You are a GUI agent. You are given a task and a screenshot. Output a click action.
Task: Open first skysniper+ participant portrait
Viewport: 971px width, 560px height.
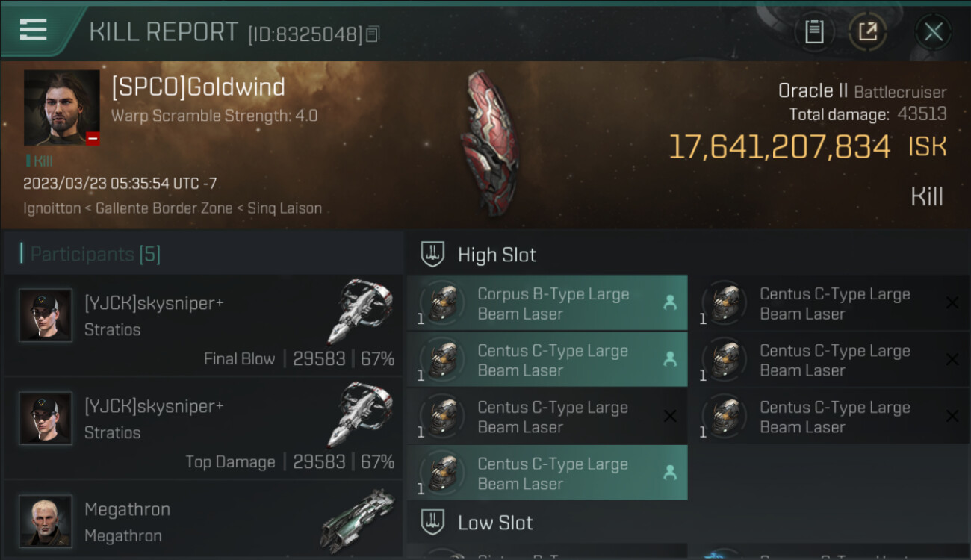click(46, 315)
